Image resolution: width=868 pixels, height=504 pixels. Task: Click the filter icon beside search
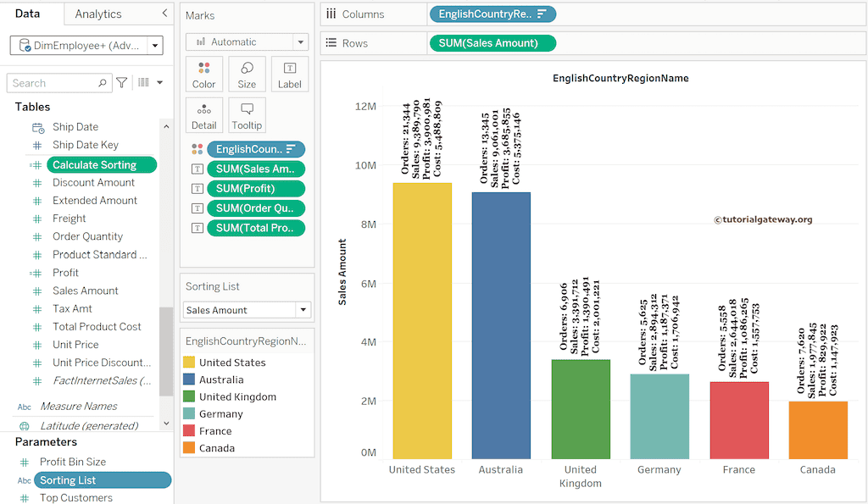tap(122, 83)
